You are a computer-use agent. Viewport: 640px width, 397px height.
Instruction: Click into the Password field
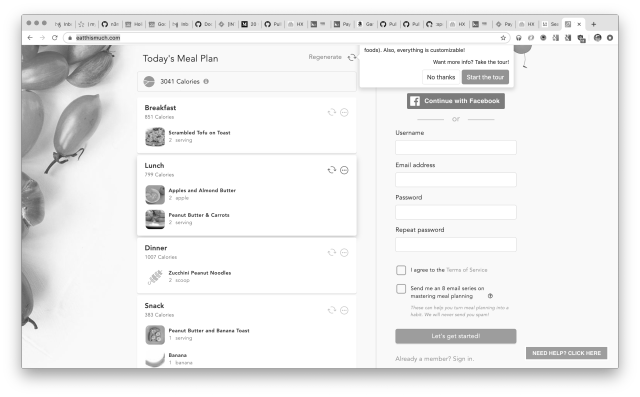[x=456, y=212]
